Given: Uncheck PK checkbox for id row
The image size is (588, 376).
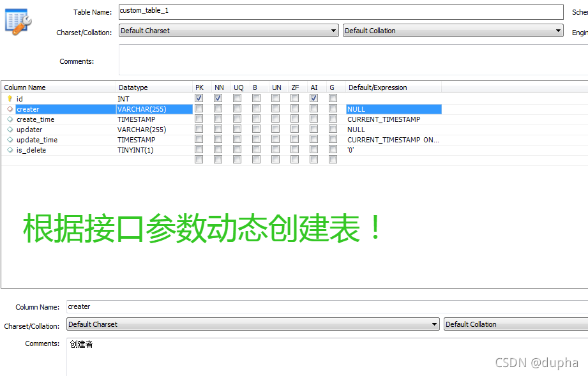Looking at the screenshot, I should click(x=199, y=98).
